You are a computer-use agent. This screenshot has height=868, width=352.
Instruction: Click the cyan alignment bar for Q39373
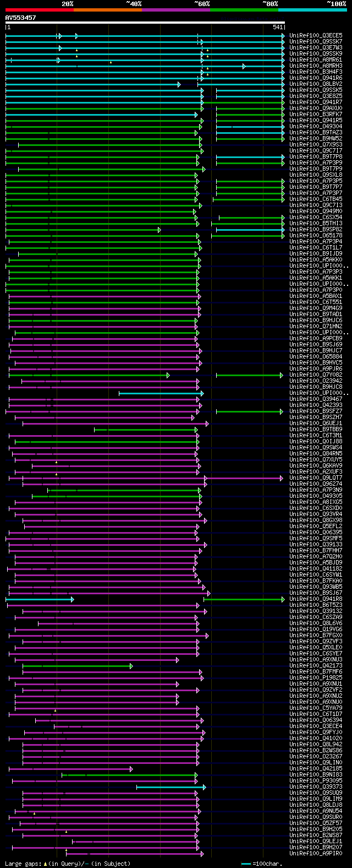171,787
